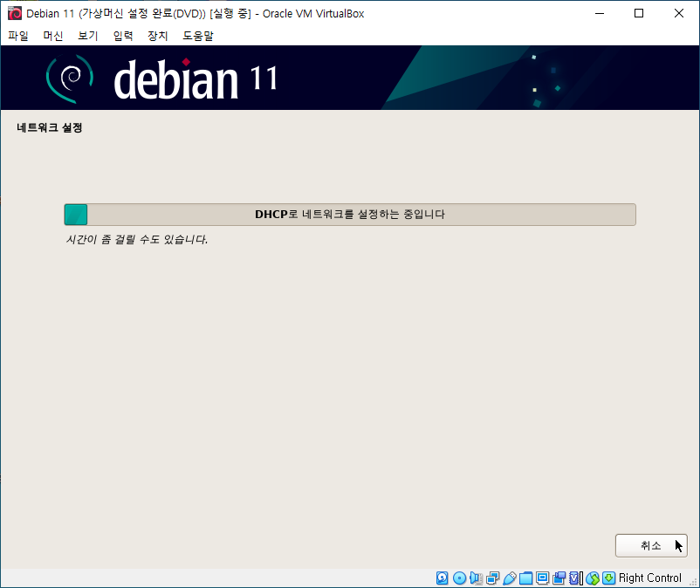The image size is (700, 588).
Task: Close the VirtualBox window
Action: (x=678, y=13)
